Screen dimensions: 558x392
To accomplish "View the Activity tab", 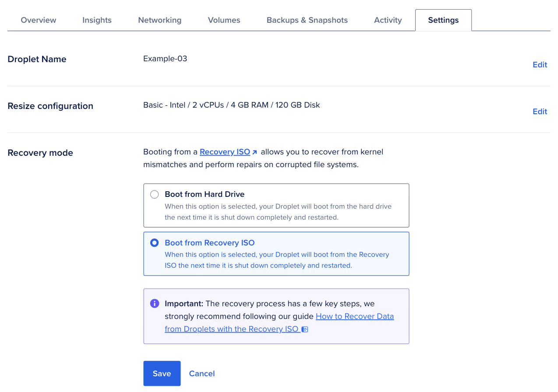I will tap(388, 20).
